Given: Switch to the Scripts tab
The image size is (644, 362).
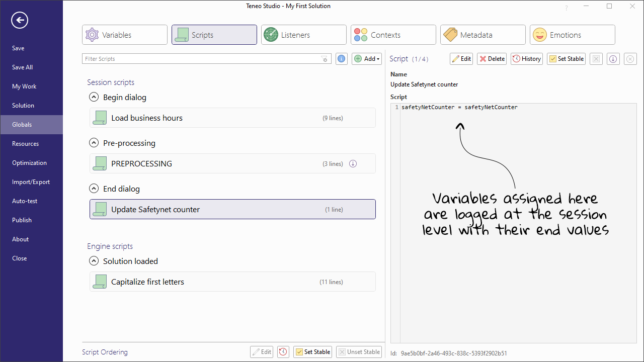Looking at the screenshot, I should click(214, 34).
